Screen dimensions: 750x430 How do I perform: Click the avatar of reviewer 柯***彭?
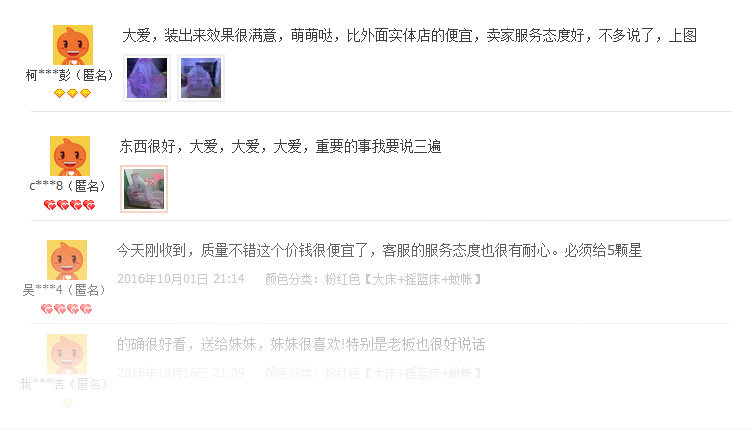pos(73,45)
